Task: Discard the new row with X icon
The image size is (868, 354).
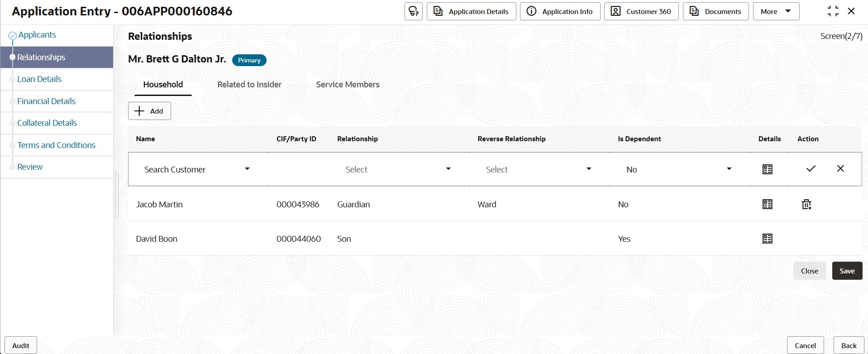Action: tap(840, 169)
